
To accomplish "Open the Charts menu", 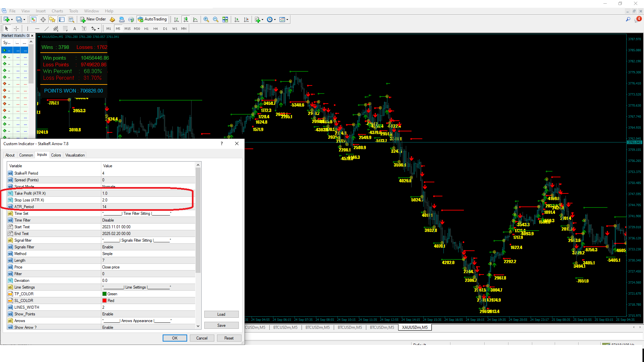I will coord(57,11).
